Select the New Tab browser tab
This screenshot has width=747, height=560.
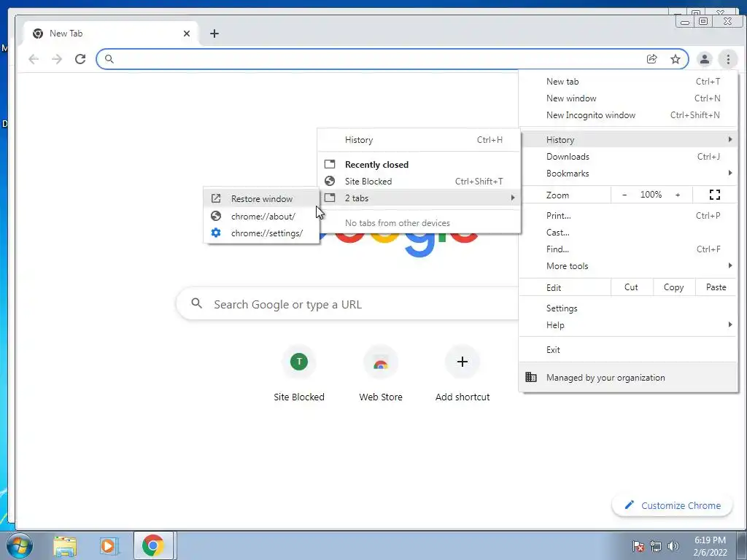click(109, 34)
